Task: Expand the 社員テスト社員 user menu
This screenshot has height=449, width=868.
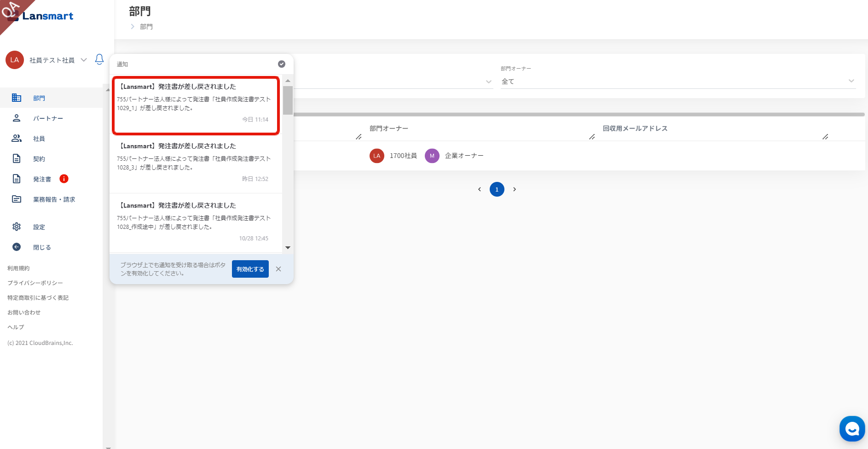Action: 84,60
